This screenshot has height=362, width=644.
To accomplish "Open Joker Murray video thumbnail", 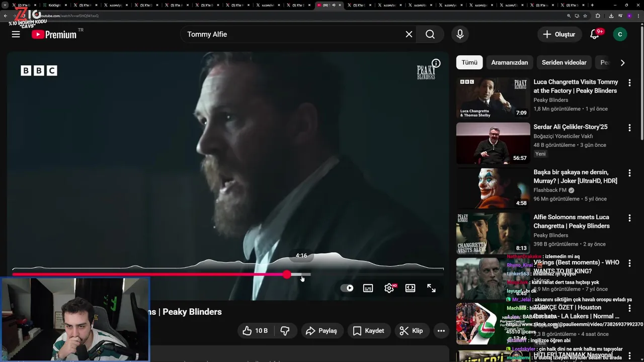I will (493, 188).
